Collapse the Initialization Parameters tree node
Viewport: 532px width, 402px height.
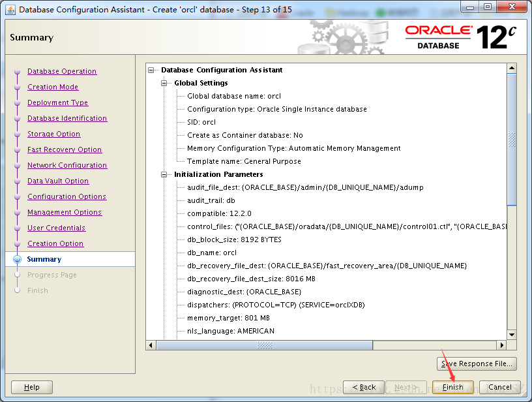click(164, 174)
